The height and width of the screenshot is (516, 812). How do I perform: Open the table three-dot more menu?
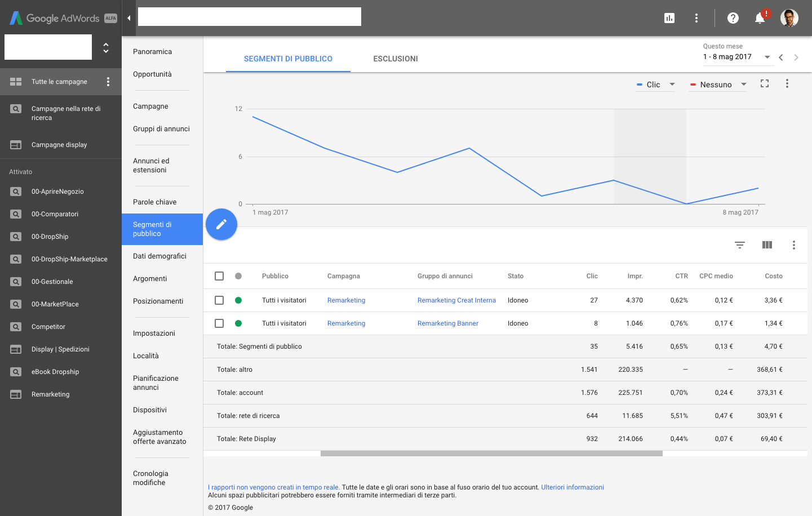(x=794, y=245)
